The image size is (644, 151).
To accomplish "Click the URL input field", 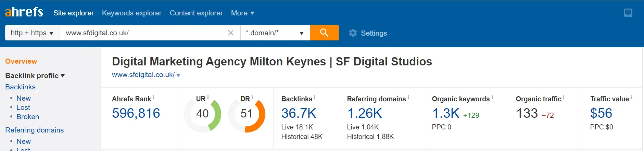I will point(144,33).
